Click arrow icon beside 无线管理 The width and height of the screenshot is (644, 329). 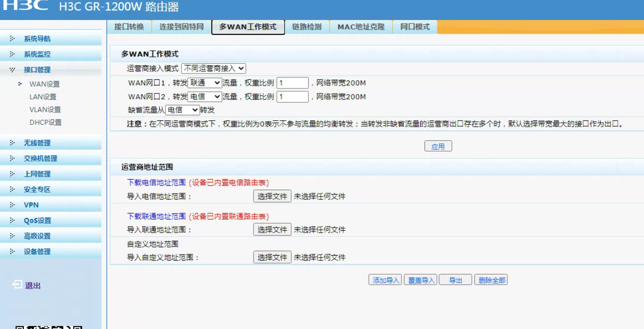tap(12, 143)
